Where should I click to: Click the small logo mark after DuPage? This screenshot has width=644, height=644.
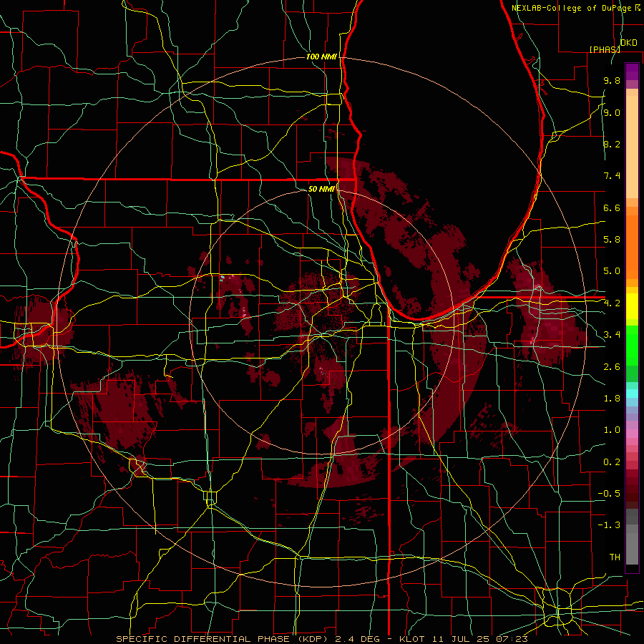tap(638, 8)
